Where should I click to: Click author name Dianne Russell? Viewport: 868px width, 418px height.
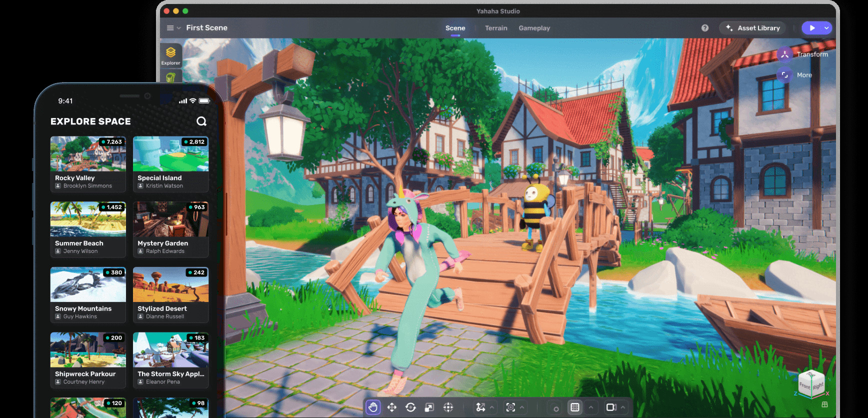[164, 316]
